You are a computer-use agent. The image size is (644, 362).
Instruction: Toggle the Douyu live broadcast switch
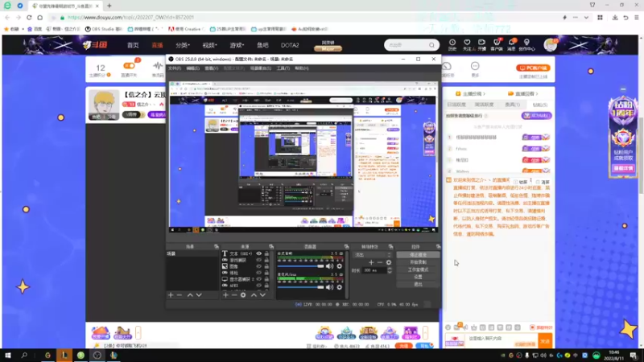tap(129, 66)
